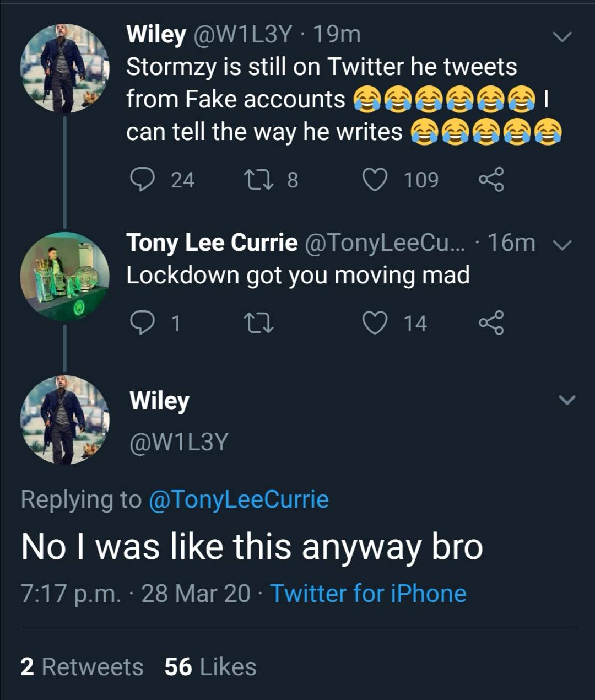Image resolution: width=595 pixels, height=700 pixels.
Task: Open options chevron on Wiley's top tweet
Action: click(x=562, y=37)
